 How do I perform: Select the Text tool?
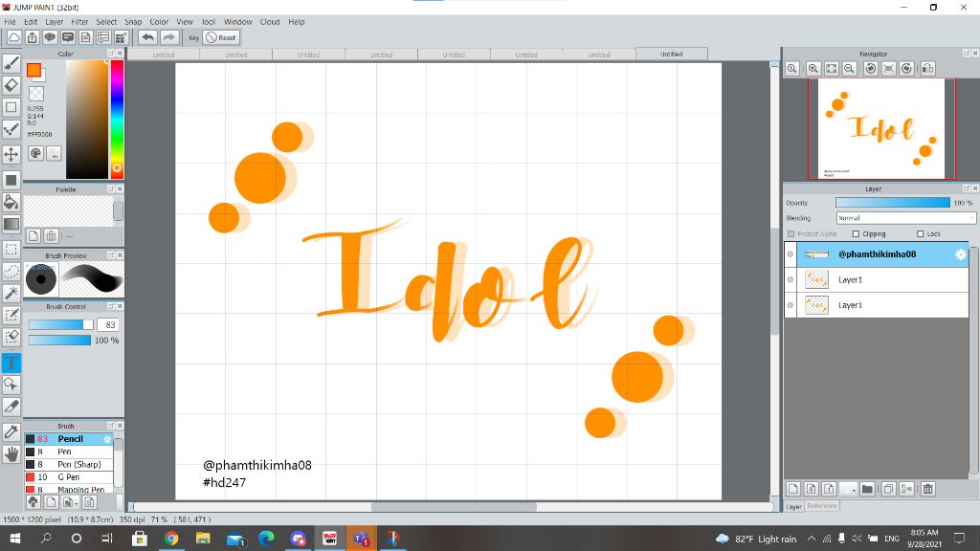[x=11, y=363]
